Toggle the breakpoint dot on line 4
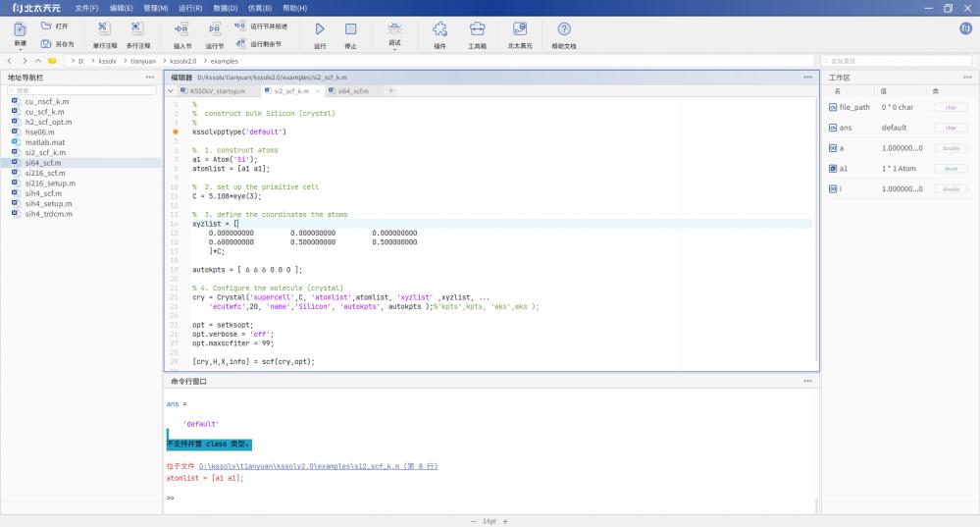The image size is (980, 527). point(176,131)
